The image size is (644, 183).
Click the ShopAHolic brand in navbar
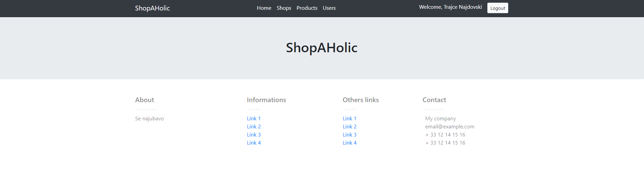click(152, 8)
